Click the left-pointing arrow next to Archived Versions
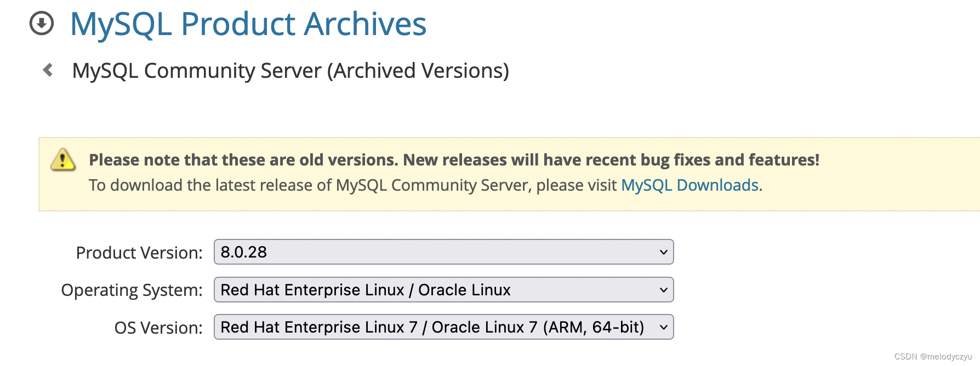Screen dimensions: 980x366 [48, 70]
